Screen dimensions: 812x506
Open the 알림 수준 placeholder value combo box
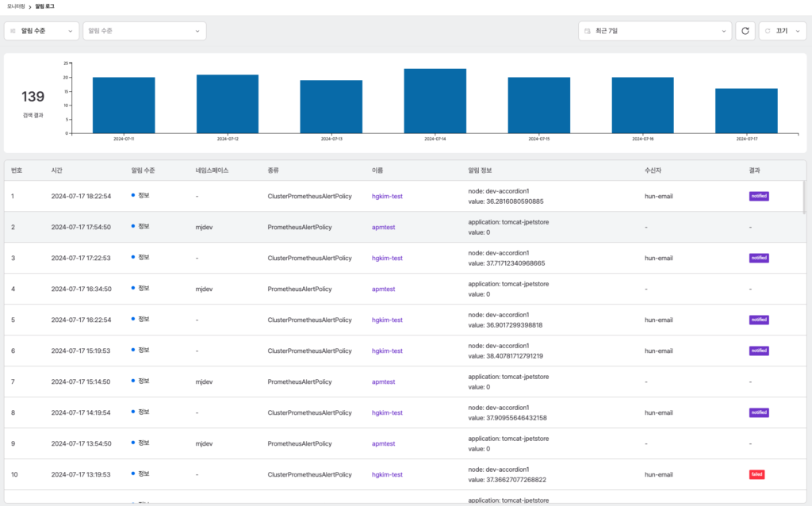[144, 31]
